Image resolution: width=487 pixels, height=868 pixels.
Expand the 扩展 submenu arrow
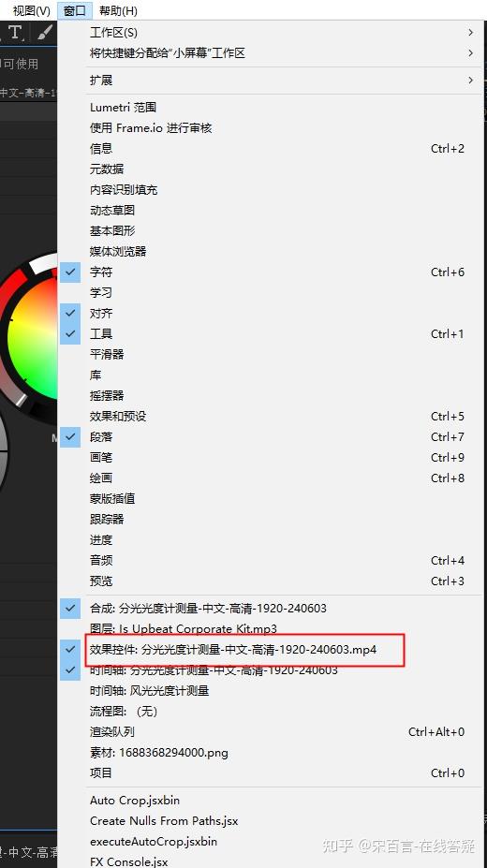click(x=470, y=81)
